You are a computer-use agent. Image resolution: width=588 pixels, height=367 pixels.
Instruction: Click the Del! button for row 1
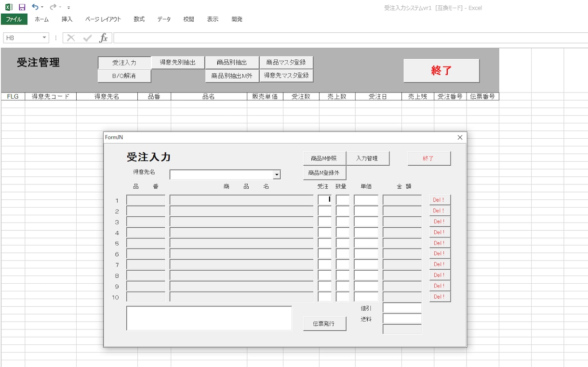(440, 200)
